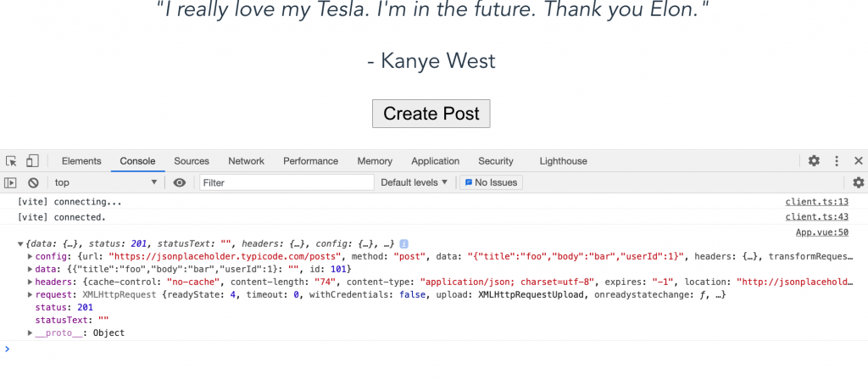Image resolution: width=868 pixels, height=380 pixels.
Task: Expand the headers object property
Action: point(31,282)
